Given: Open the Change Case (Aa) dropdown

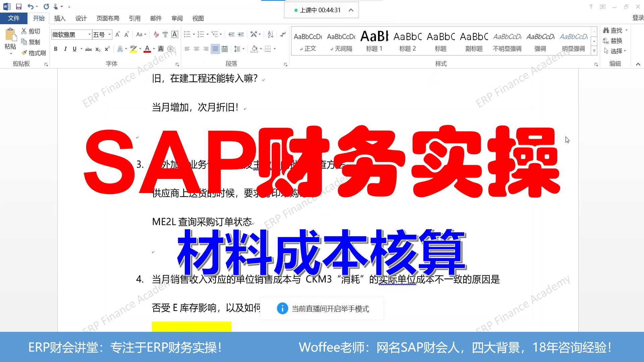Looking at the screenshot, I should point(141,34).
